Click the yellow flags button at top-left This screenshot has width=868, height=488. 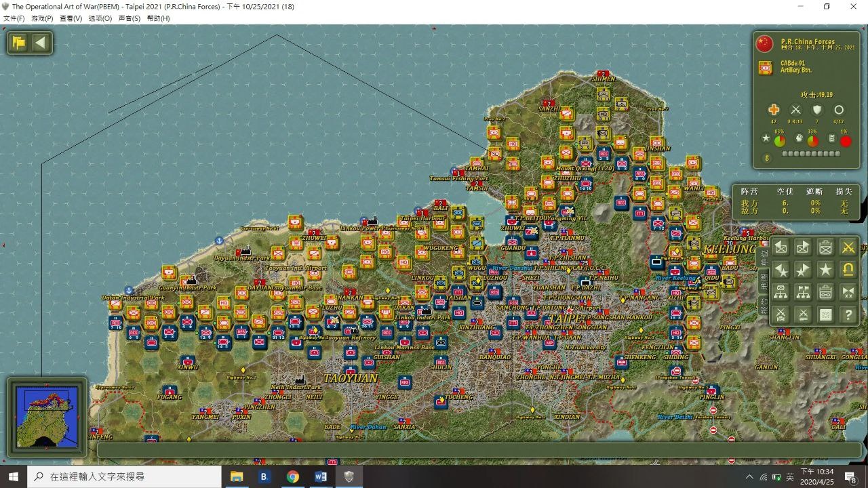coord(19,43)
